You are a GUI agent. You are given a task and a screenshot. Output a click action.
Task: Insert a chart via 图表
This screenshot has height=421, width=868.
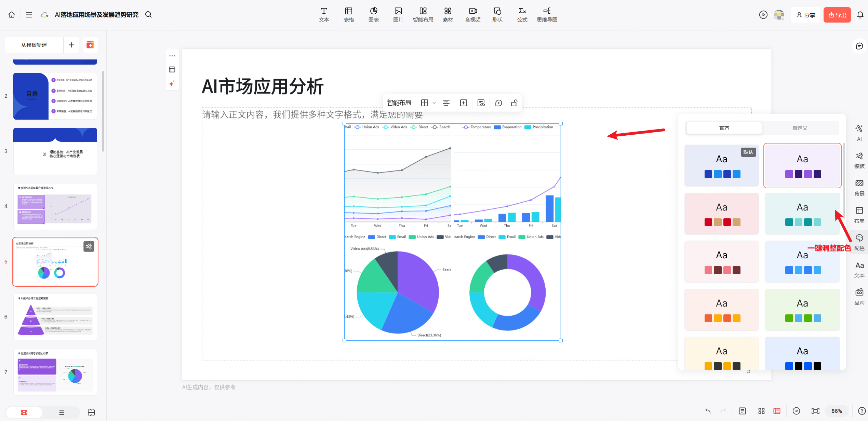coord(374,15)
